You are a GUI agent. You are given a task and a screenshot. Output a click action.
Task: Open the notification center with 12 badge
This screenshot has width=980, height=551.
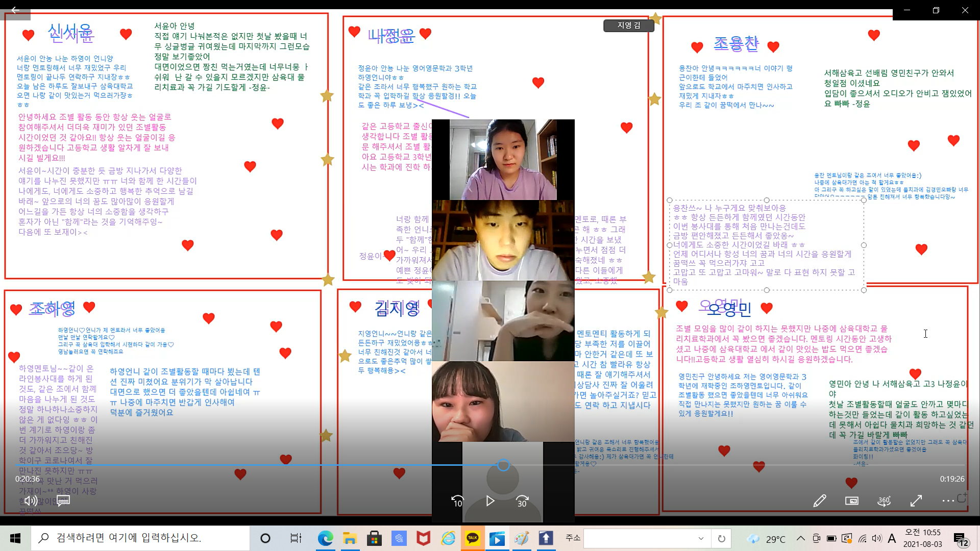[961, 539]
